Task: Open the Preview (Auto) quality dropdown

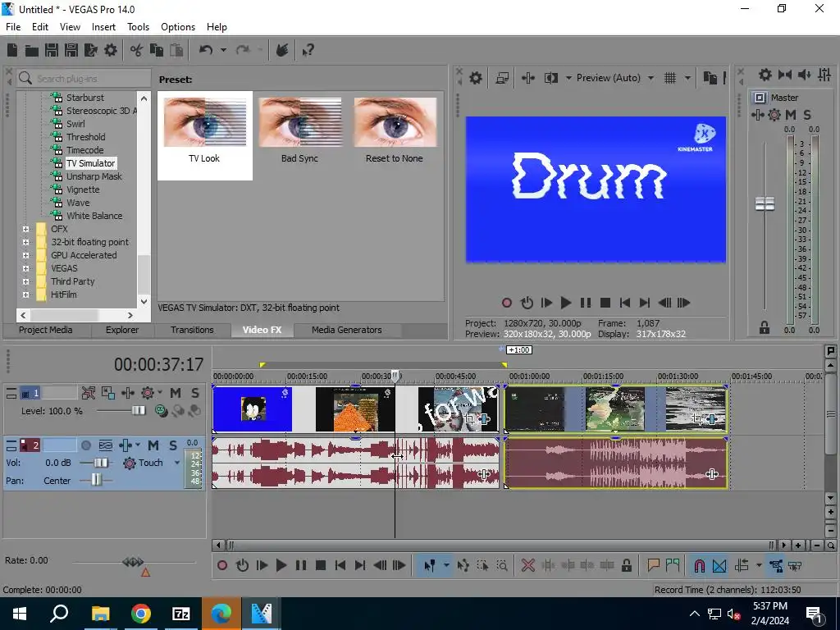Action: [651, 78]
